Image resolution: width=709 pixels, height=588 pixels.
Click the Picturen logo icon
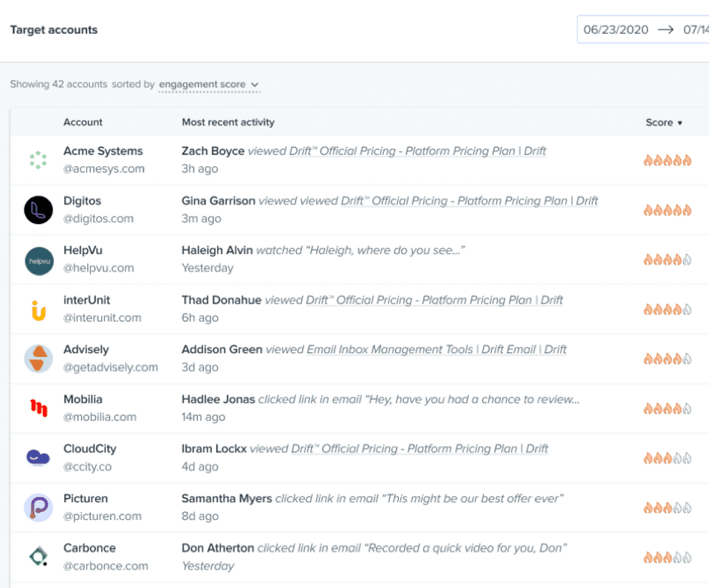[x=38, y=507]
